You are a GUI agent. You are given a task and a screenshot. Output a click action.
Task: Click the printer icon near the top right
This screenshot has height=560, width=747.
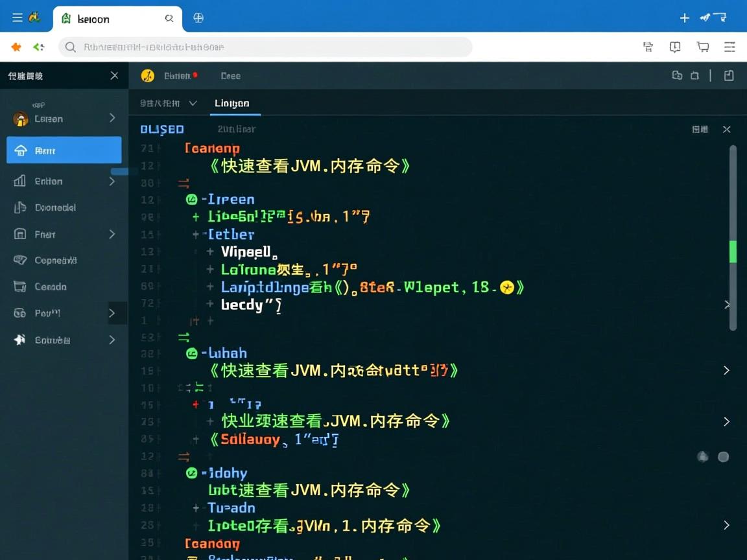coord(648,47)
